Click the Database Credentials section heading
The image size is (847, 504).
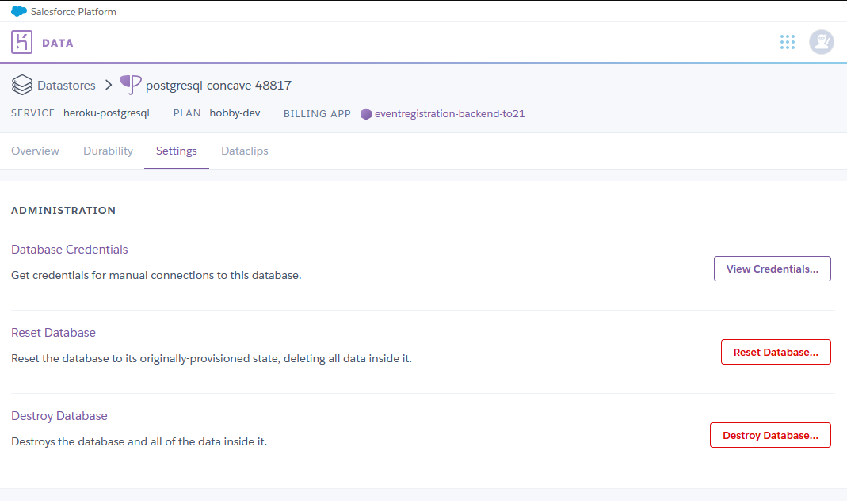coord(70,250)
